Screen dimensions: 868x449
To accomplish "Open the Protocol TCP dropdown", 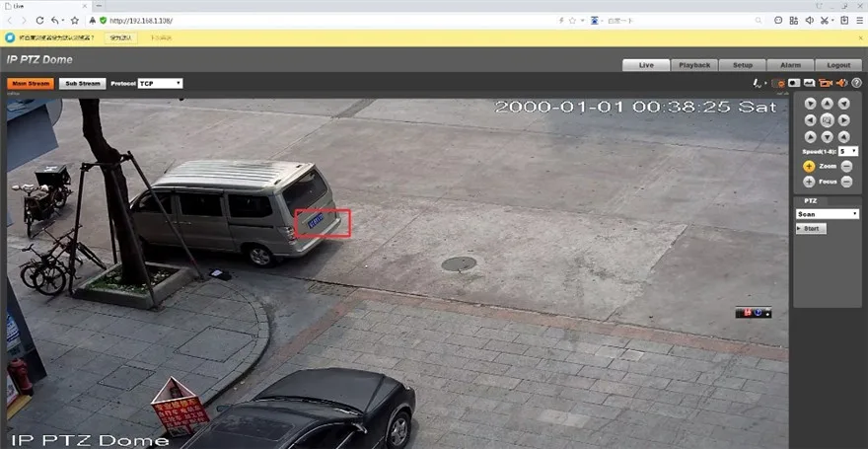I will pos(160,84).
